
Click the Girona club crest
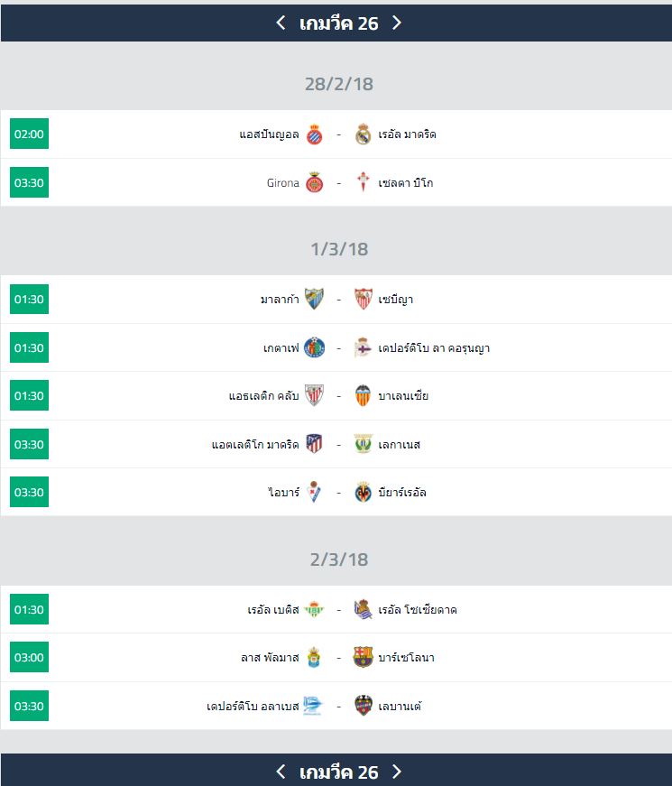pyautogui.click(x=314, y=183)
